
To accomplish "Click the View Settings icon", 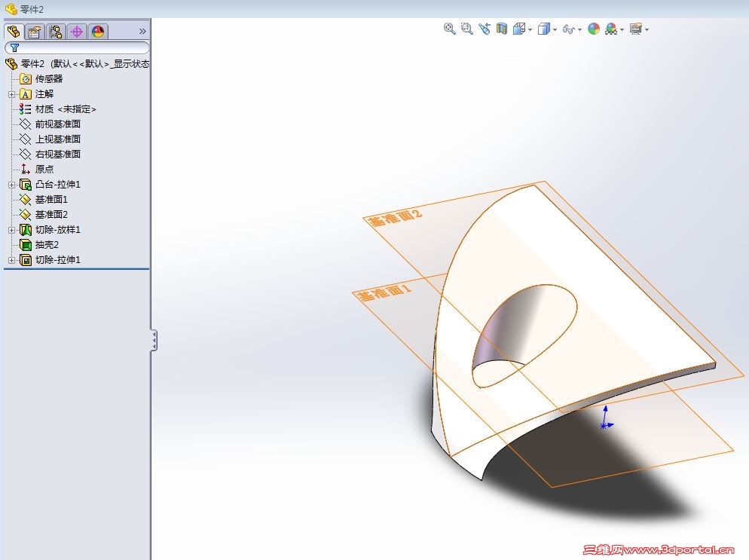I will pyautogui.click(x=636, y=29).
